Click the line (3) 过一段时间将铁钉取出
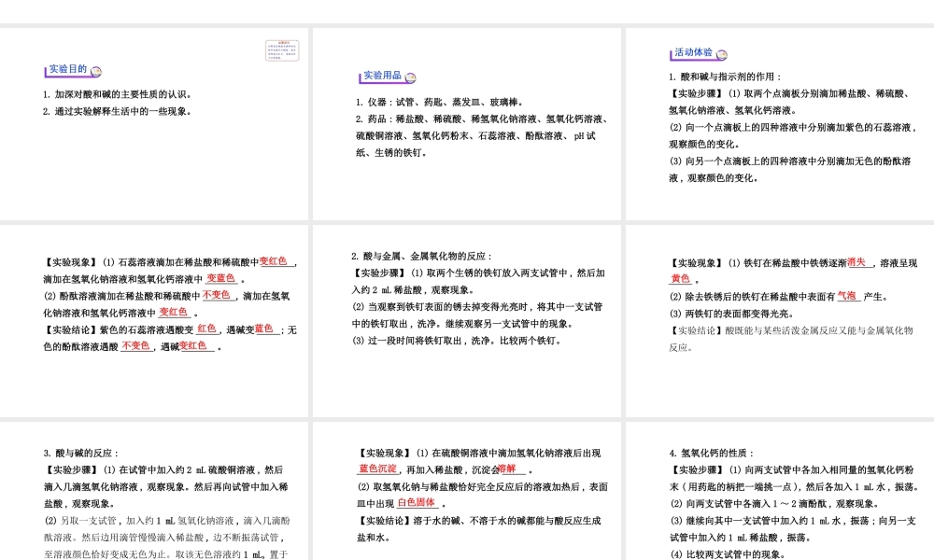 (x=456, y=341)
